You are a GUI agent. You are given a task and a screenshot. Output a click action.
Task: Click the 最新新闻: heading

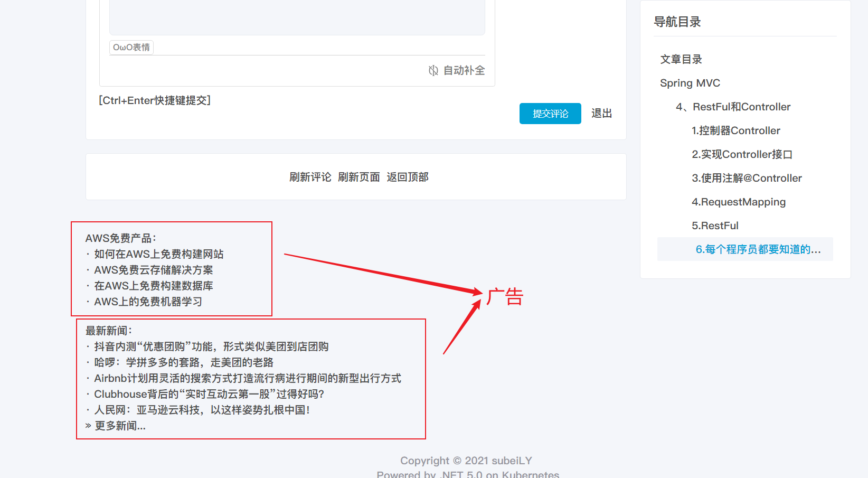click(x=109, y=331)
